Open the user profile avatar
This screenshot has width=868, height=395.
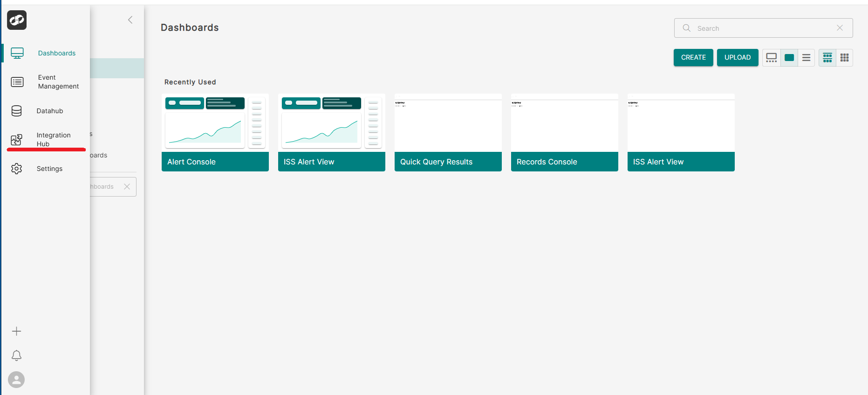[16, 380]
